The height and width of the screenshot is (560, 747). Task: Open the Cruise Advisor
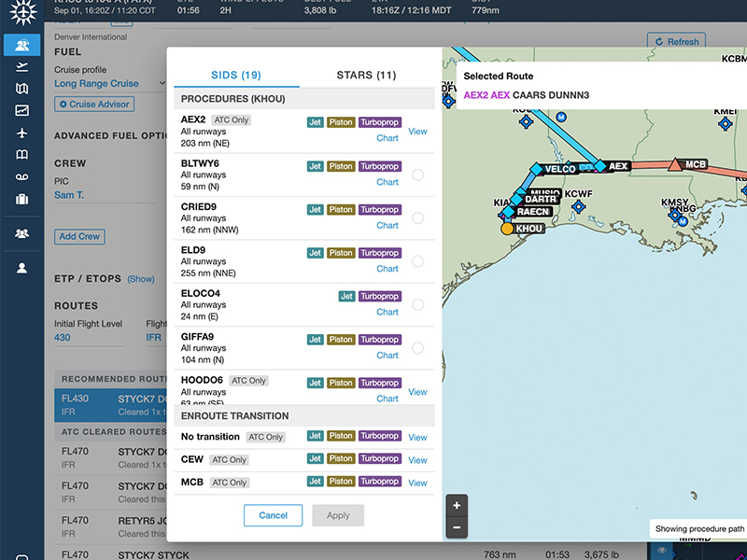point(94,105)
